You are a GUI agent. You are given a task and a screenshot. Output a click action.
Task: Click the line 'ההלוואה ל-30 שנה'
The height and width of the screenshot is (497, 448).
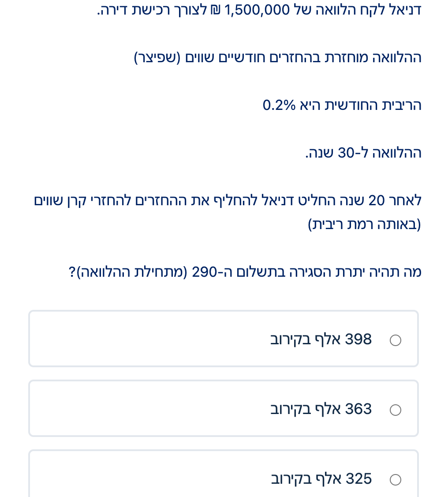[x=363, y=153]
